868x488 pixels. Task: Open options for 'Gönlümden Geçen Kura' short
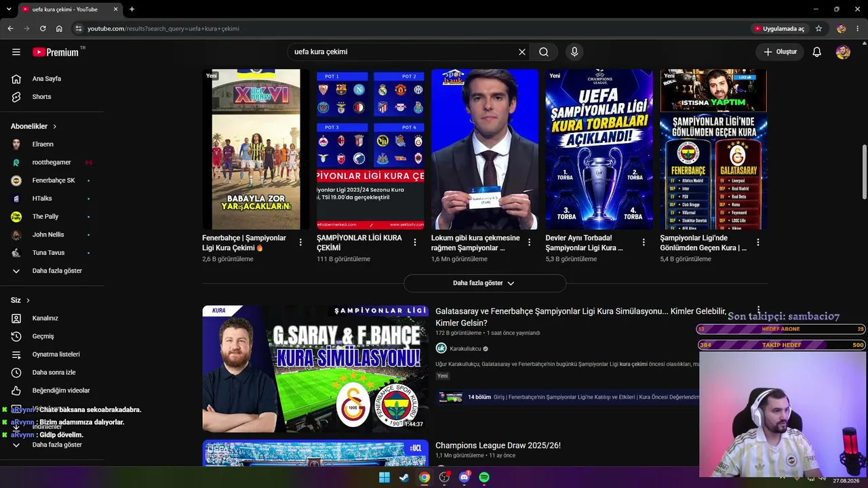pos(758,242)
